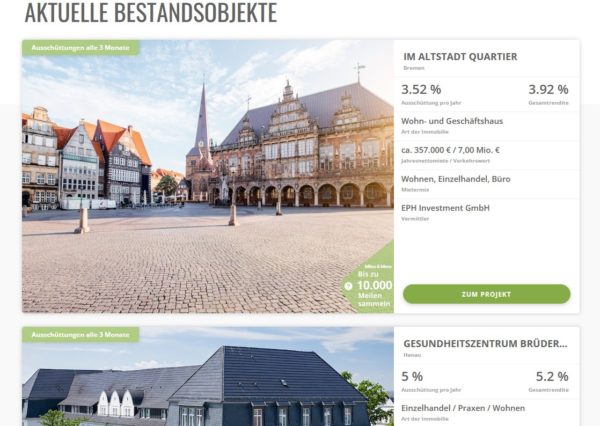Click the Hanau location label
This screenshot has width=600, height=426.
pyautogui.click(x=412, y=355)
